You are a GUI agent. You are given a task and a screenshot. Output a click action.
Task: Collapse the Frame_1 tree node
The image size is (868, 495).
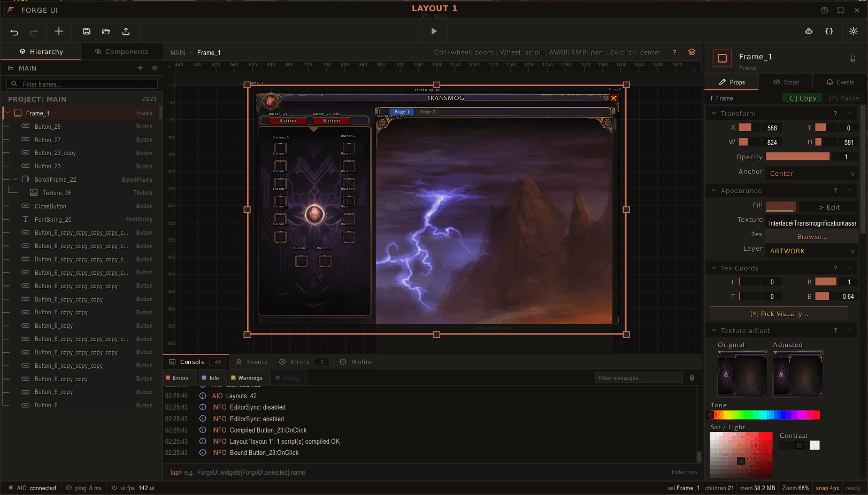click(x=7, y=113)
